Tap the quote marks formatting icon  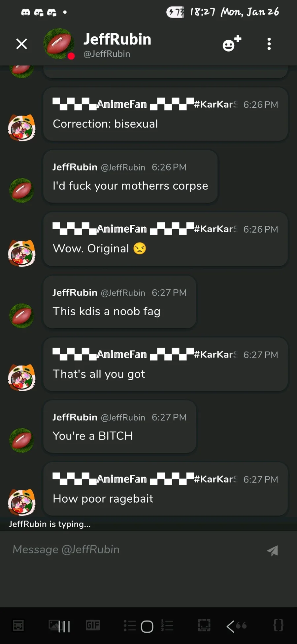tap(241, 625)
